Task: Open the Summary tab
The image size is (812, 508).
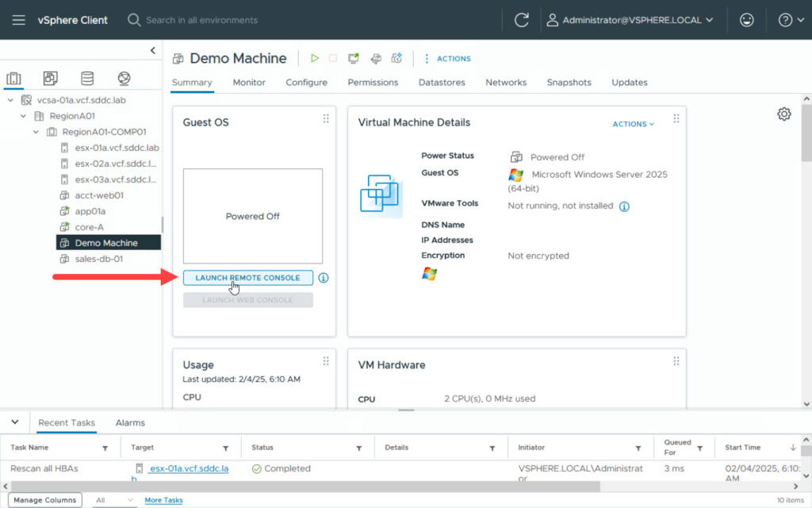Action: (192, 83)
